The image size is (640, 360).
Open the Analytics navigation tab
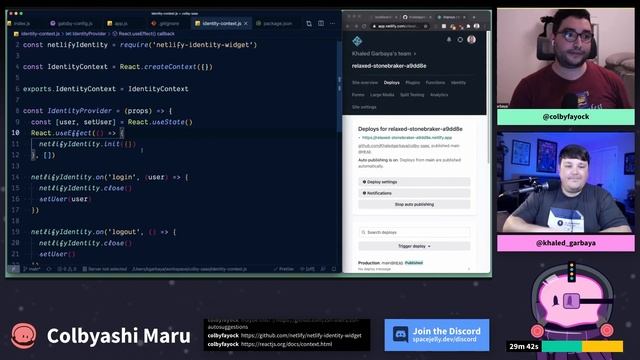[439, 95]
